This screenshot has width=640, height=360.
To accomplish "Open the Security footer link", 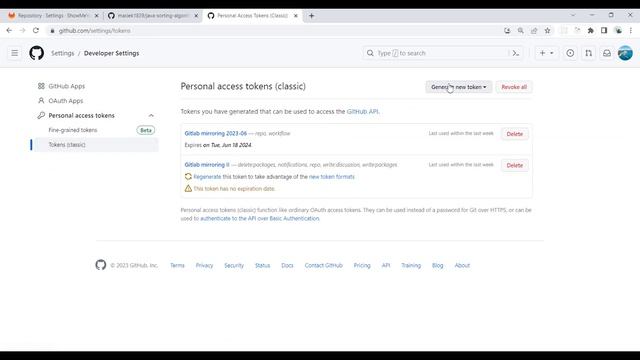I will [234, 265].
